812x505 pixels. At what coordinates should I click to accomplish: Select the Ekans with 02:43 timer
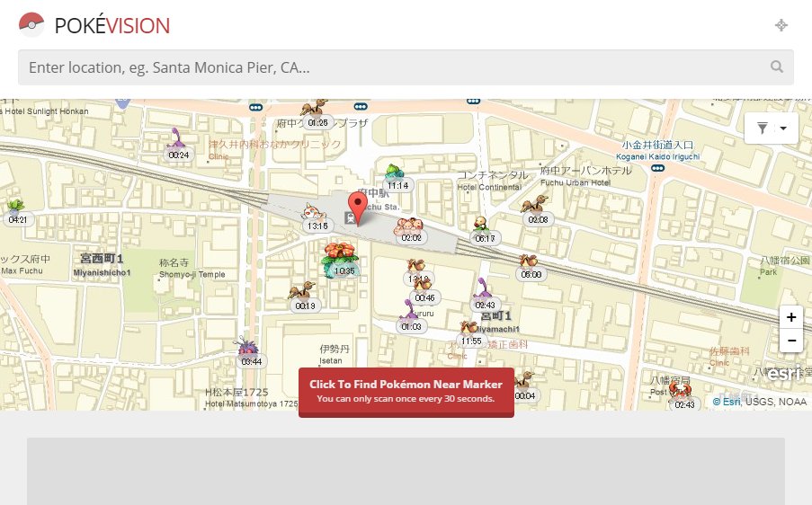pyautogui.click(x=484, y=296)
